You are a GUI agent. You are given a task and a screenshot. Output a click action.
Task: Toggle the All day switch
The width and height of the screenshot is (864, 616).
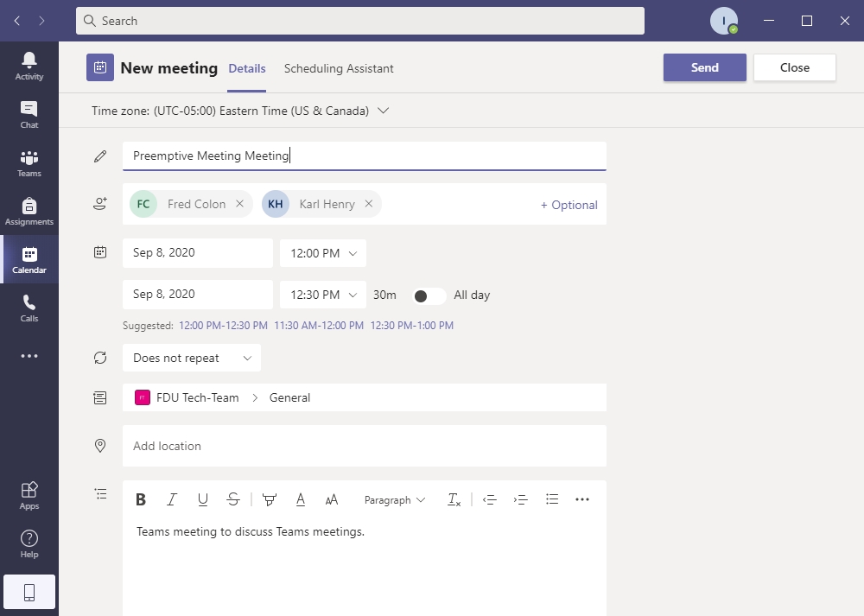[429, 295]
